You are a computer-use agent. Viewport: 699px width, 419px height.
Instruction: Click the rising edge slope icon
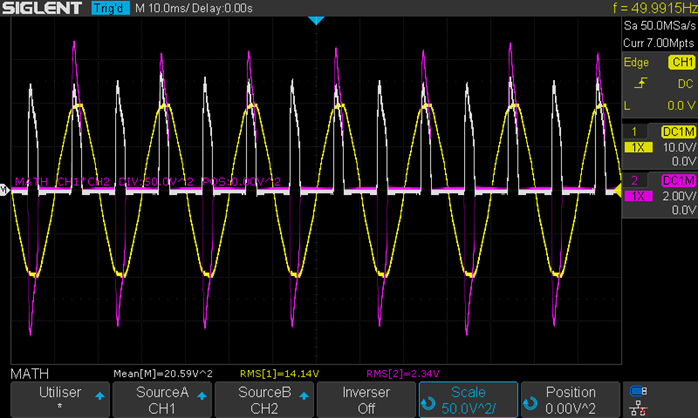click(x=641, y=83)
